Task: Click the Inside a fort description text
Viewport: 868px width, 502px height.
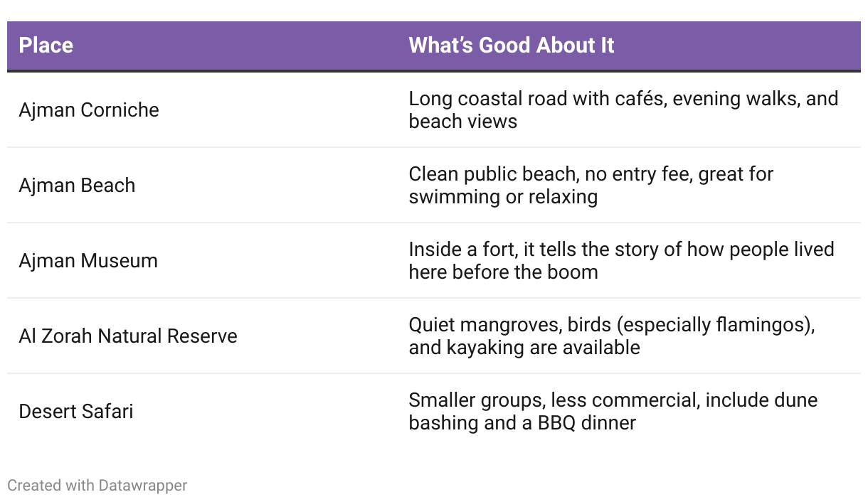Action: coord(621,261)
